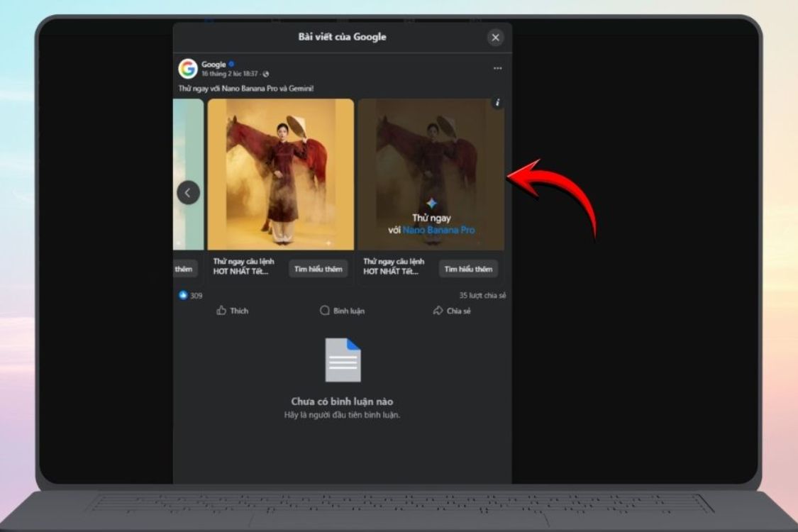This screenshot has width=798, height=532.
Task: Click the info "i" icon on right image
Action: click(x=497, y=103)
